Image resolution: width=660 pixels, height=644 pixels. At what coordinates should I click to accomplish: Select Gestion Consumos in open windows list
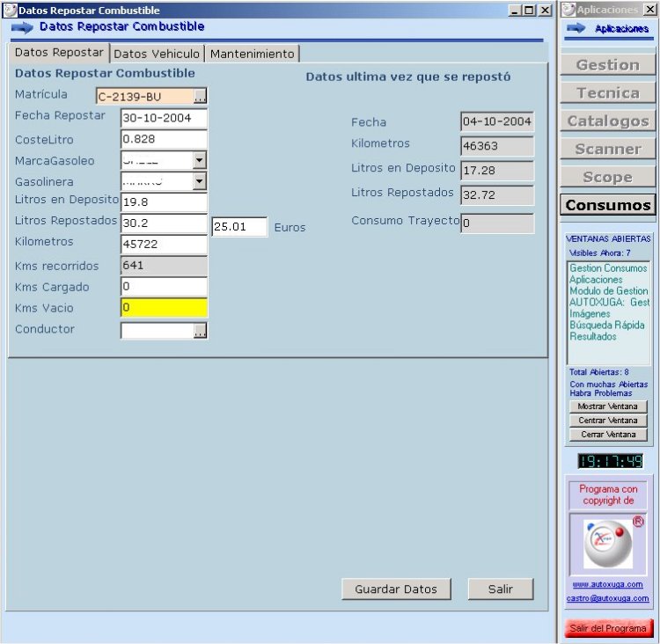click(608, 268)
